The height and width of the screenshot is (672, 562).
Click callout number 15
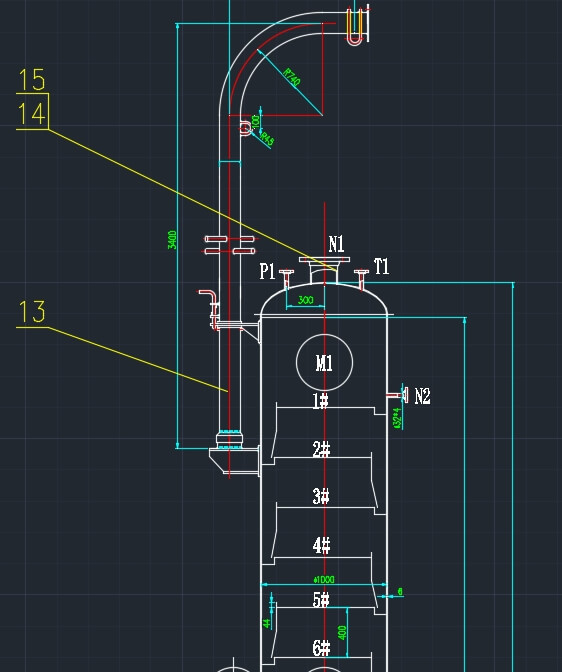pyautogui.click(x=32, y=80)
